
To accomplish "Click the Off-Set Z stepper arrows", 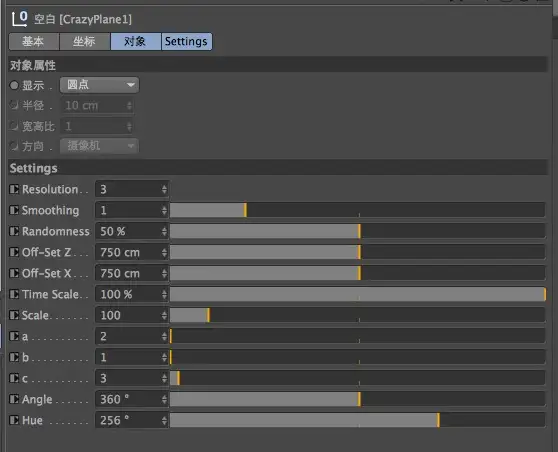I will (164, 252).
